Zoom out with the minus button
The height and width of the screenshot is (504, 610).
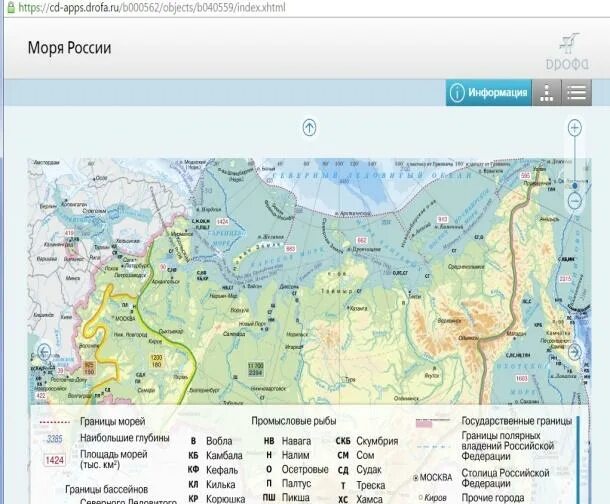pos(575,201)
